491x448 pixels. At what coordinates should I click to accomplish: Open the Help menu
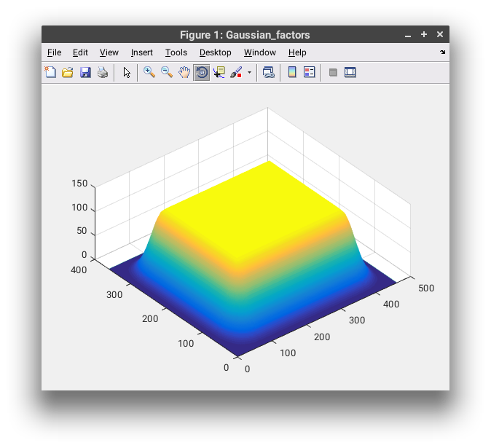pos(297,52)
